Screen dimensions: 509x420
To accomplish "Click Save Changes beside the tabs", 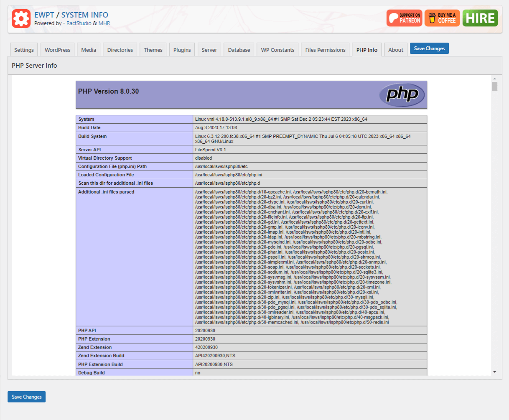I will tap(429, 48).
